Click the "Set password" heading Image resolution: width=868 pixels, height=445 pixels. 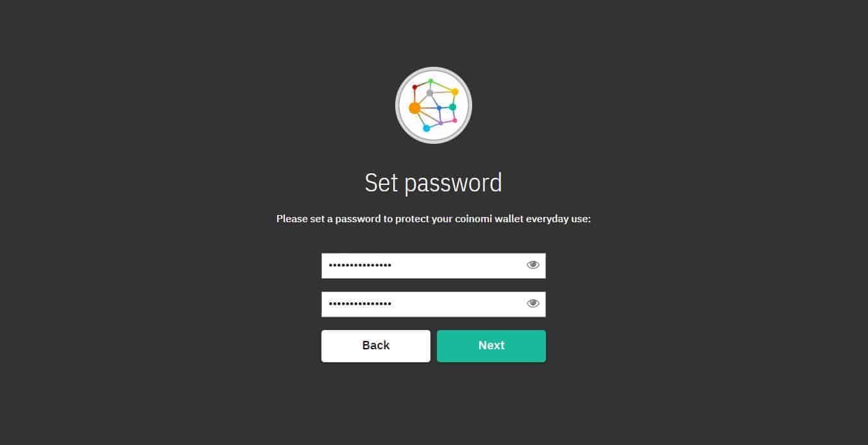click(434, 182)
